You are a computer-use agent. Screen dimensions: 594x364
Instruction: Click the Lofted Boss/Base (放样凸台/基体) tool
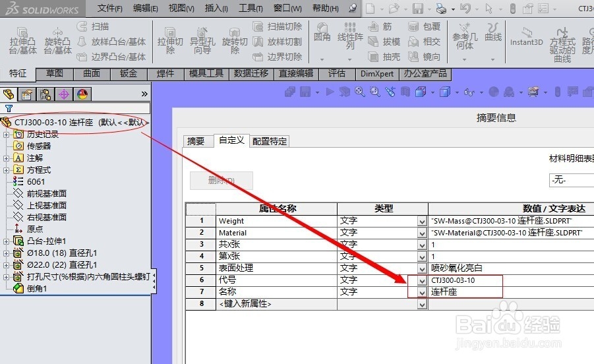pos(111,42)
